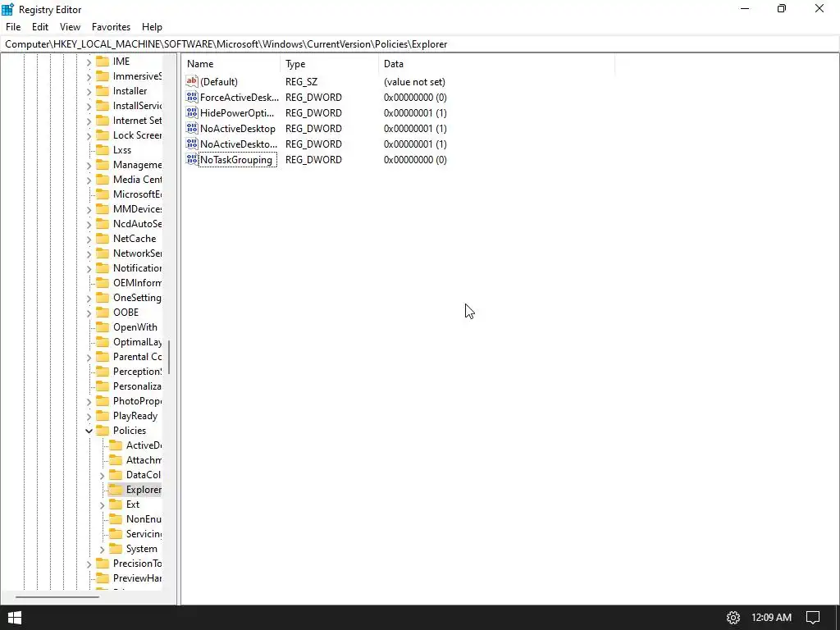Select the HidePowerOpti... value name
The width and height of the screenshot is (840, 630).
coord(237,113)
